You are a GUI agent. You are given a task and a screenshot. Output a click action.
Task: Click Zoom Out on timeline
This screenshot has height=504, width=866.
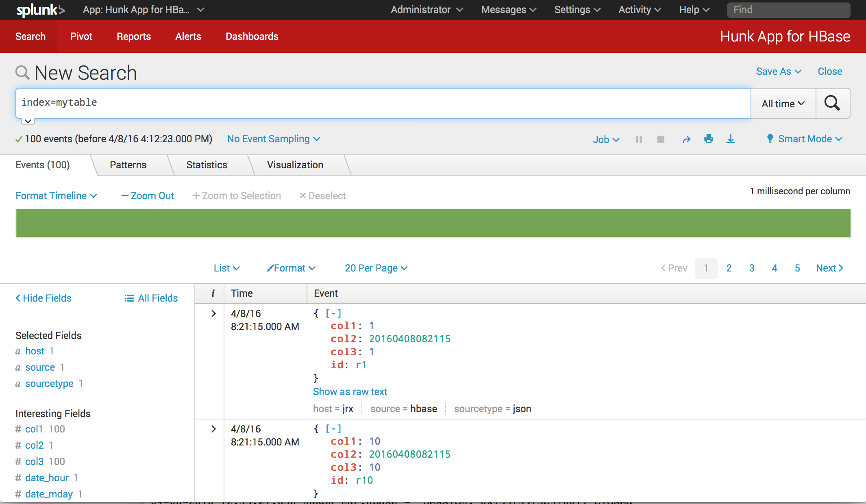[148, 196]
